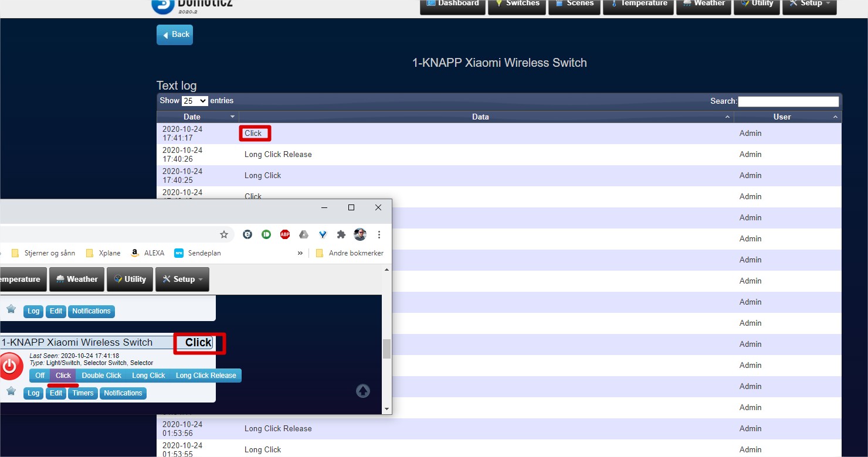Open Notifications for the 1-KNAPP switch

(123, 393)
